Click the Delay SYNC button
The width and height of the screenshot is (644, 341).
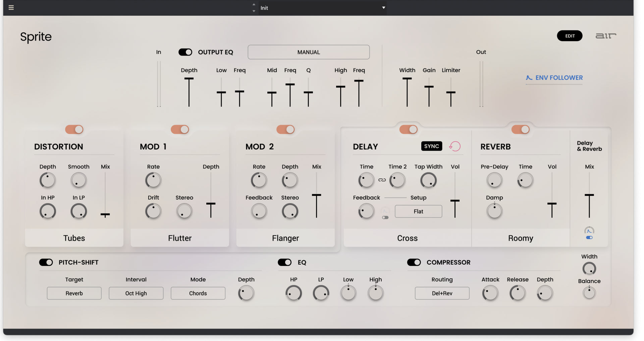click(432, 146)
